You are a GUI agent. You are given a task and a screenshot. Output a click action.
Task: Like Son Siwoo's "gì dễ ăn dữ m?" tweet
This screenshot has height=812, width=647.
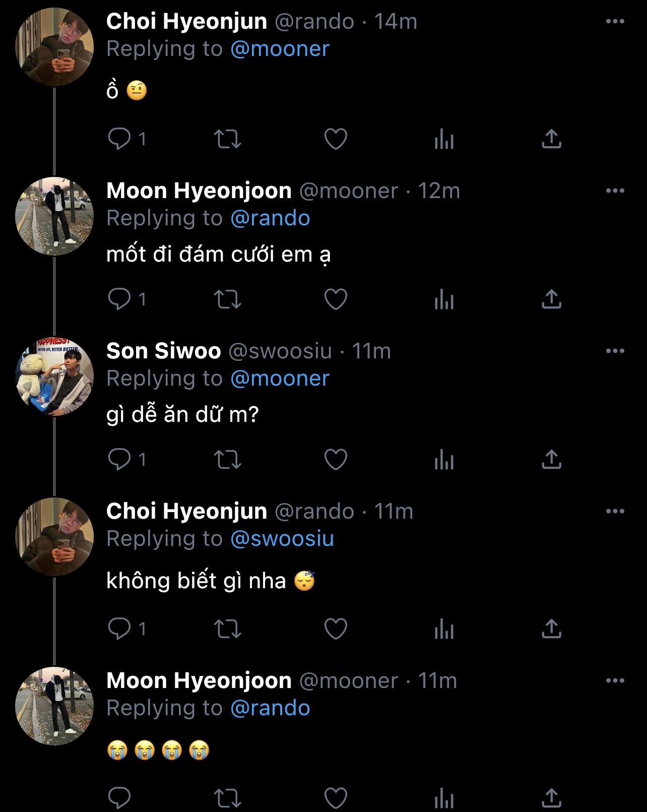(336, 460)
